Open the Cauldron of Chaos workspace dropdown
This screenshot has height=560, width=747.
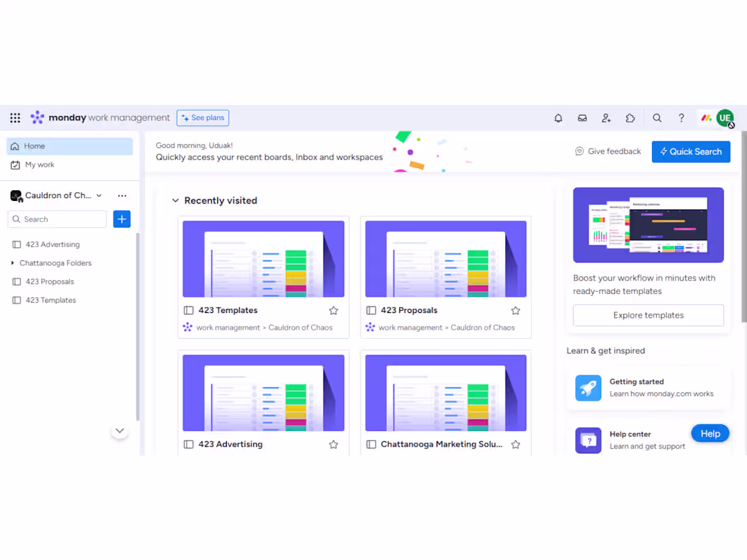coord(99,195)
